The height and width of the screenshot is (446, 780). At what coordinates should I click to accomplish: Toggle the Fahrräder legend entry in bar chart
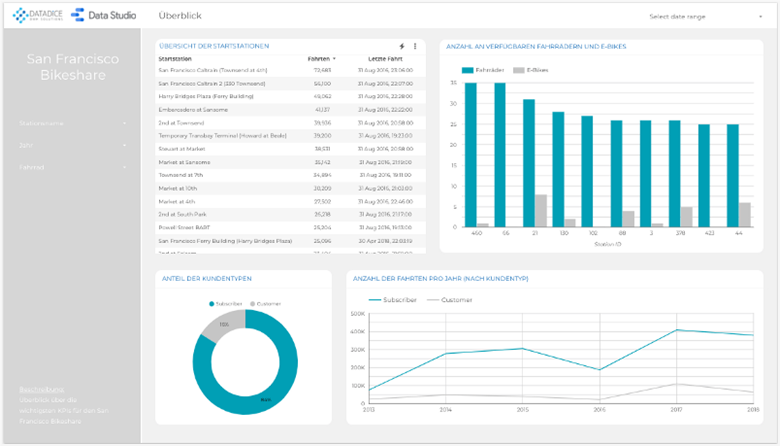pos(482,70)
